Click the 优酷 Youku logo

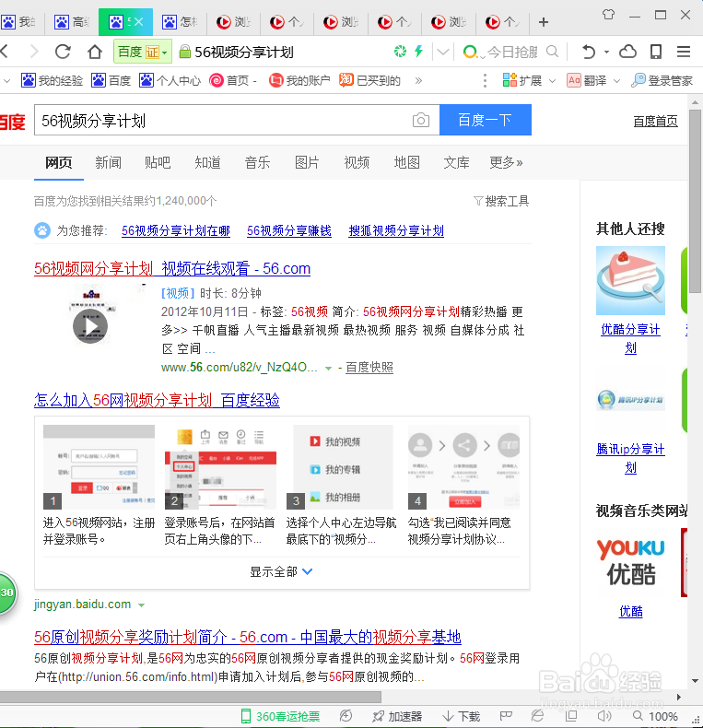click(630, 562)
